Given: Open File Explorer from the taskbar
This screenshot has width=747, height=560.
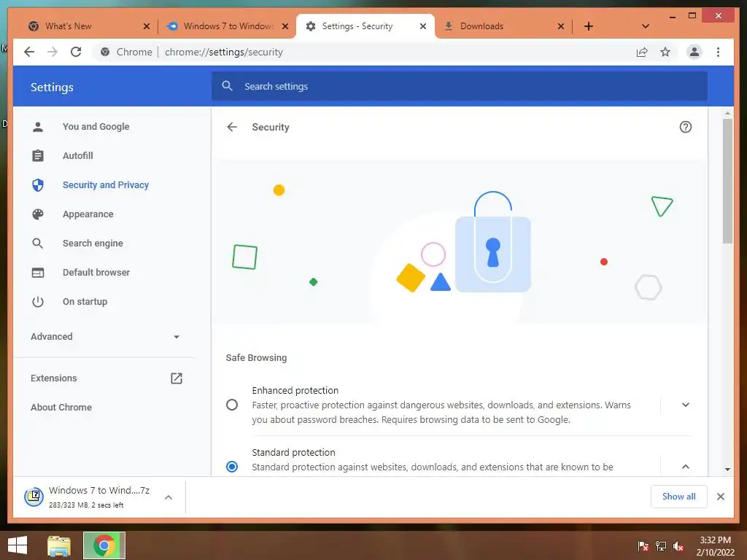Looking at the screenshot, I should pyautogui.click(x=59, y=545).
